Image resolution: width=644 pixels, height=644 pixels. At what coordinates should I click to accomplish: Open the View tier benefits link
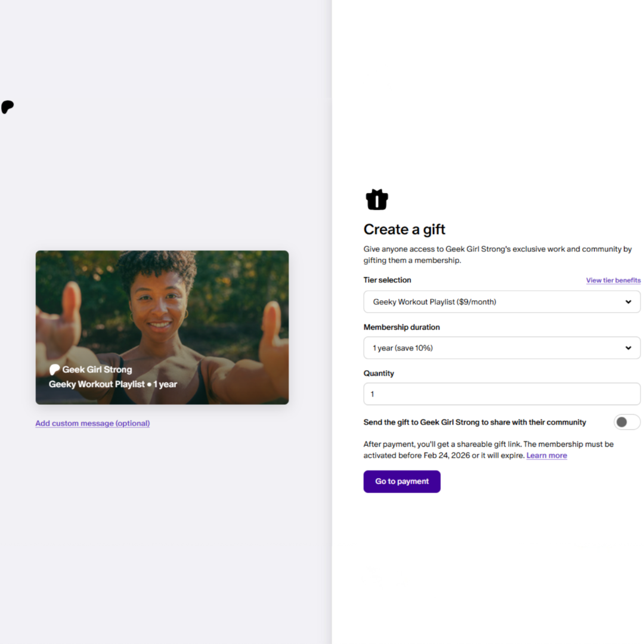pyautogui.click(x=613, y=280)
